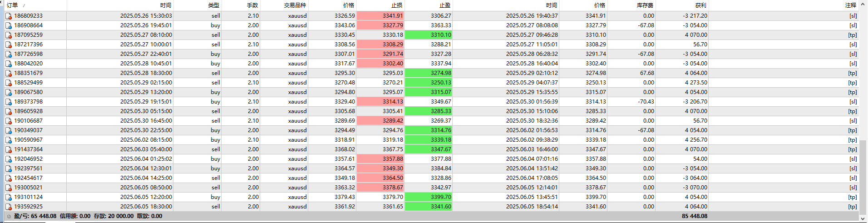
Task: Pick the trade icon of order 188351679
Action: click(9, 73)
